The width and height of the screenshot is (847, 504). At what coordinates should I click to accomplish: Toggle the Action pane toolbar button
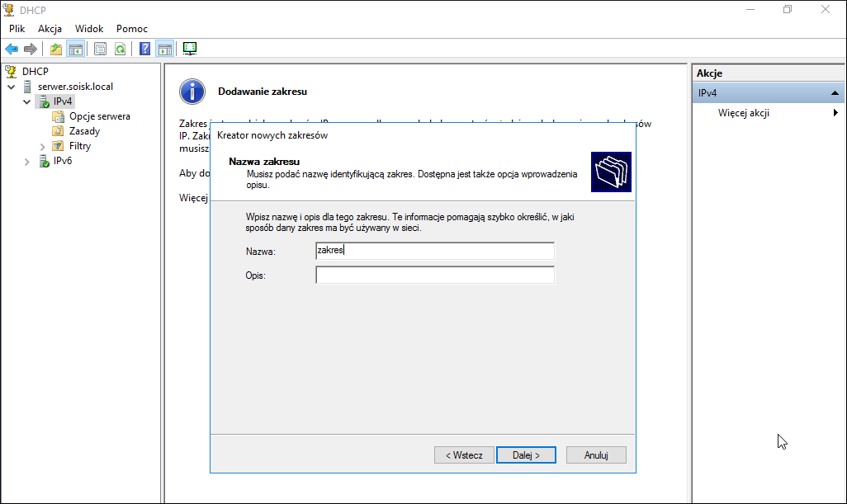165,49
